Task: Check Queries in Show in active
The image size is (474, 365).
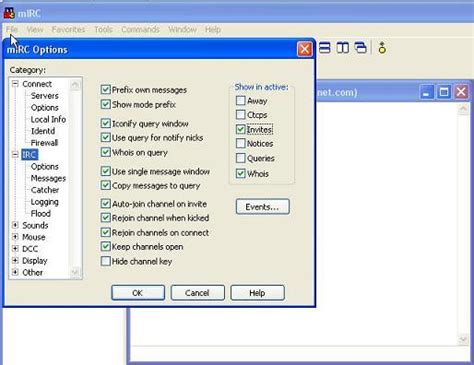Action: (240, 158)
